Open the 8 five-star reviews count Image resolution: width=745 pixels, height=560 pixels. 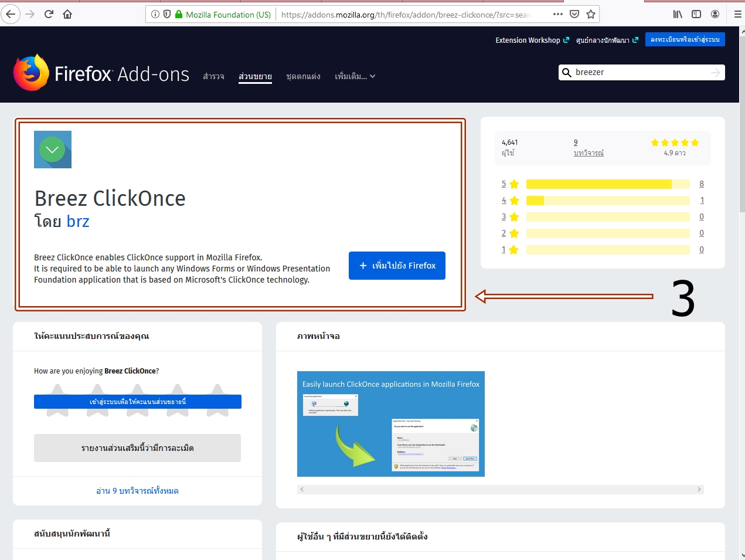coord(702,184)
